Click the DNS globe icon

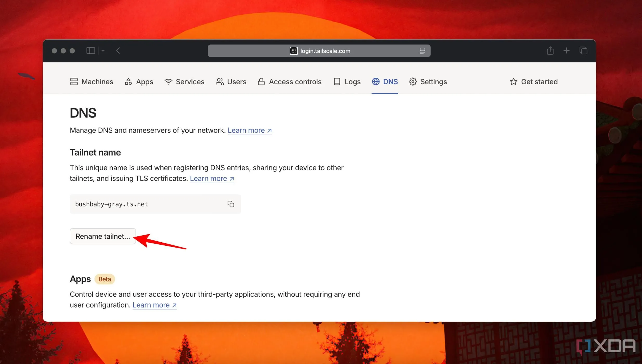click(376, 82)
